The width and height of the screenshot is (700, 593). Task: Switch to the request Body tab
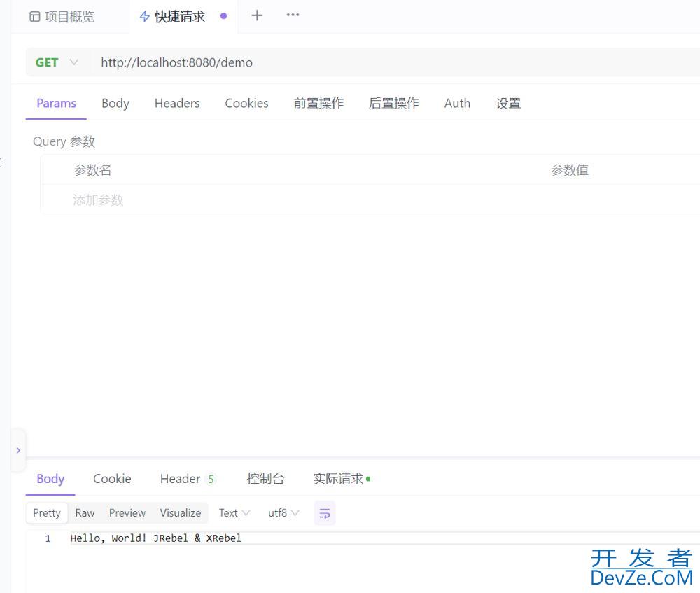pos(115,103)
